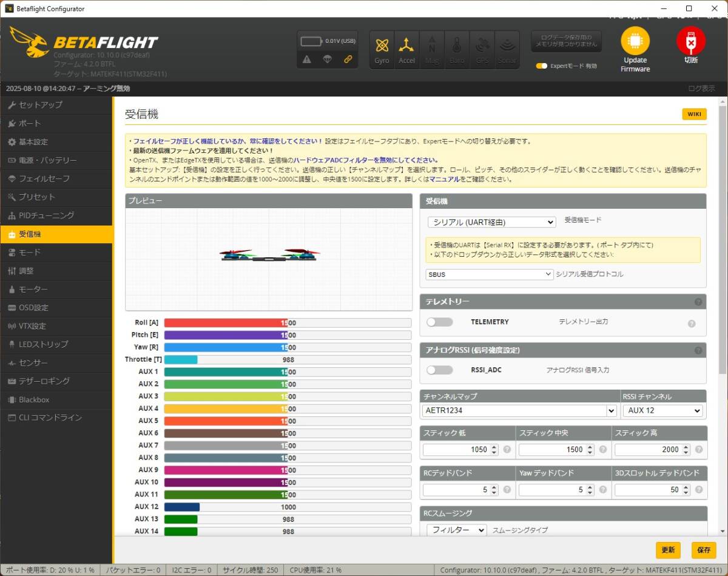This screenshot has width=728, height=576.
Task: Click the Accel sensor icon
Action: pos(406,50)
